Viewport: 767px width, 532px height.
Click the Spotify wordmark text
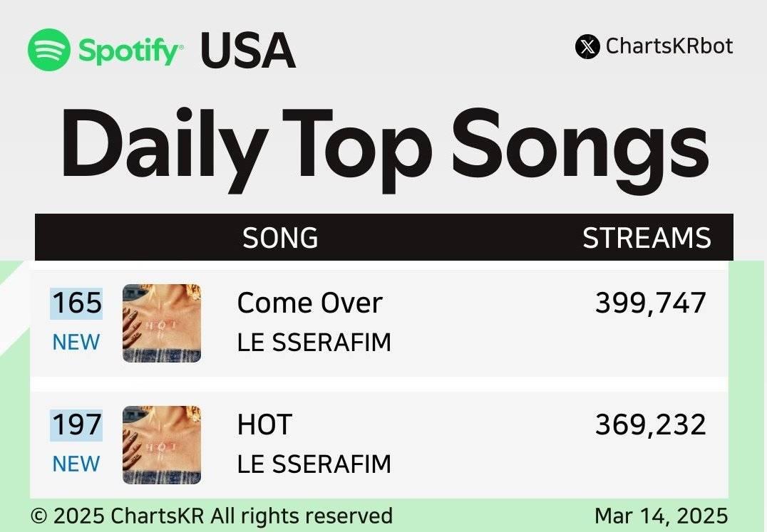pos(130,51)
